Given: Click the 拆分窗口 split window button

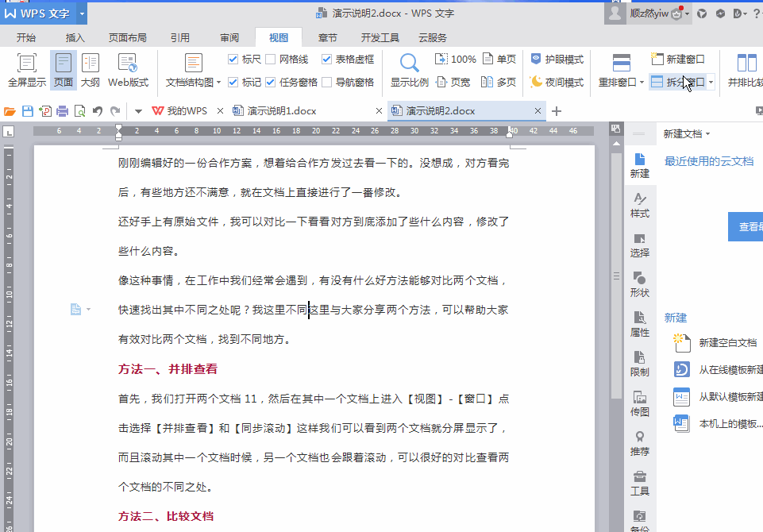Looking at the screenshot, I should pos(678,83).
